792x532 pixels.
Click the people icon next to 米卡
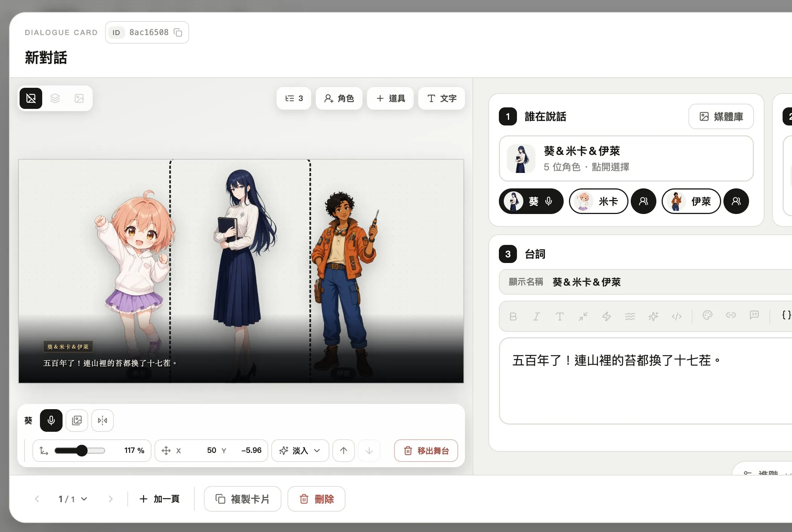pyautogui.click(x=644, y=201)
